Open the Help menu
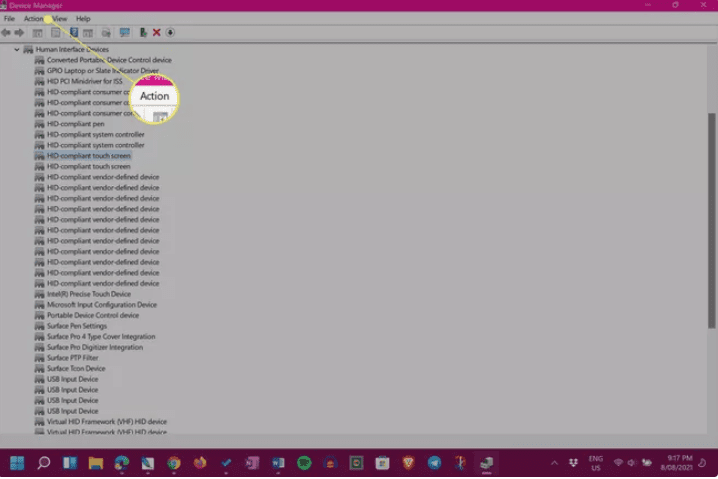The image size is (718, 479). point(83,19)
